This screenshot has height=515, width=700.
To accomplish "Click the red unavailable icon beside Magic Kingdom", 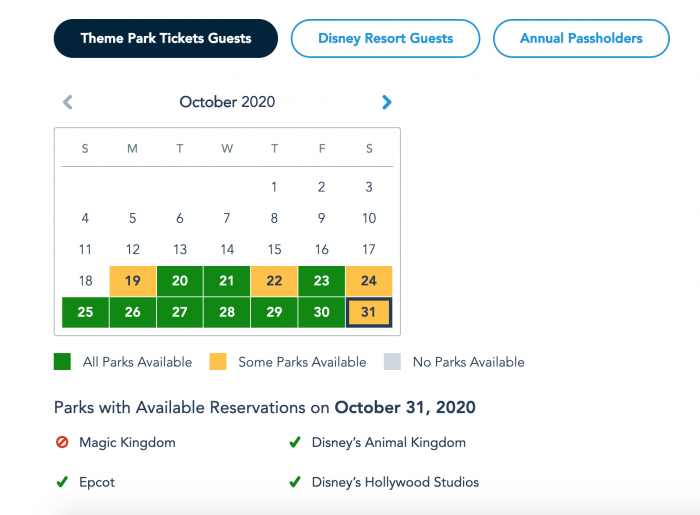I will (62, 442).
